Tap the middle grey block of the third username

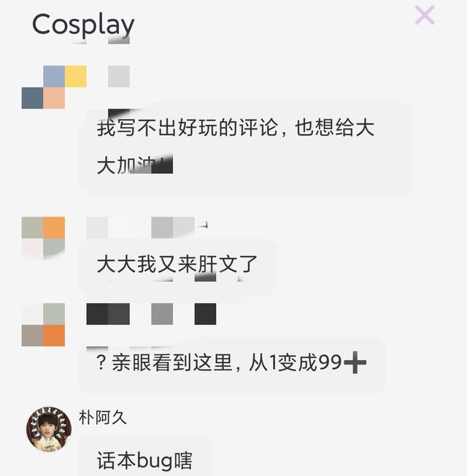162,314
